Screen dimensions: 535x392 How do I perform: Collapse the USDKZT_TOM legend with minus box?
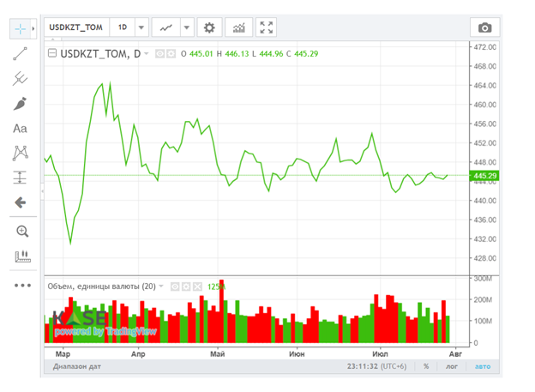tap(51, 53)
